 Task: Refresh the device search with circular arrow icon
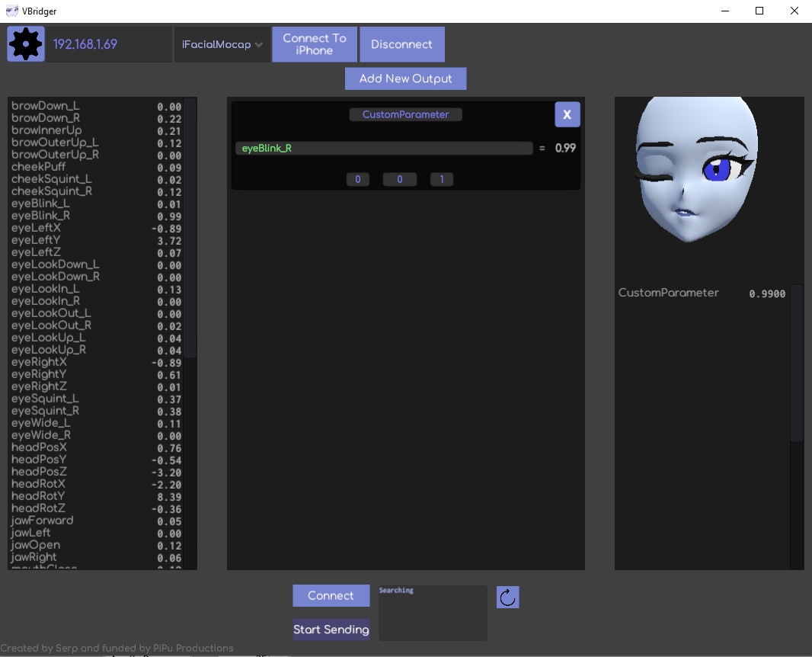pos(507,597)
